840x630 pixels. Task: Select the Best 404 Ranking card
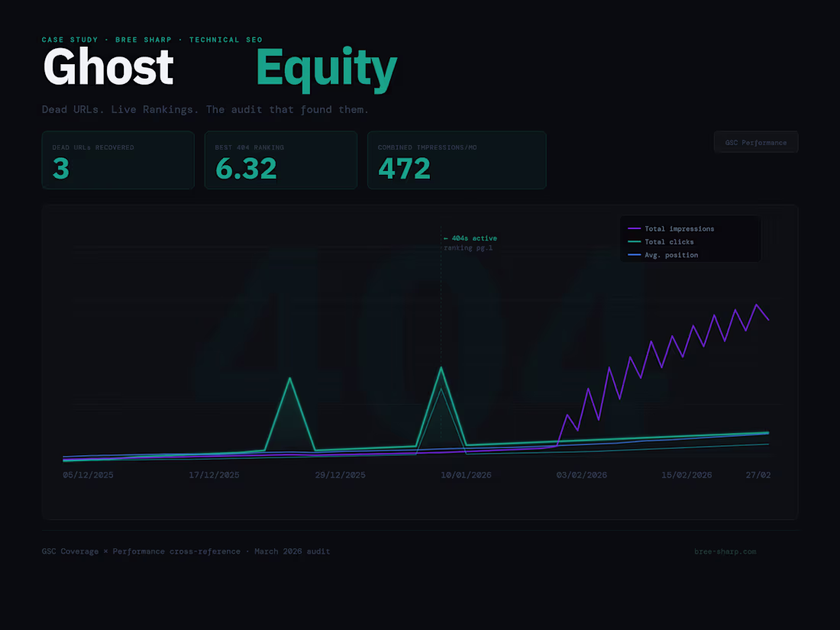[x=281, y=160]
